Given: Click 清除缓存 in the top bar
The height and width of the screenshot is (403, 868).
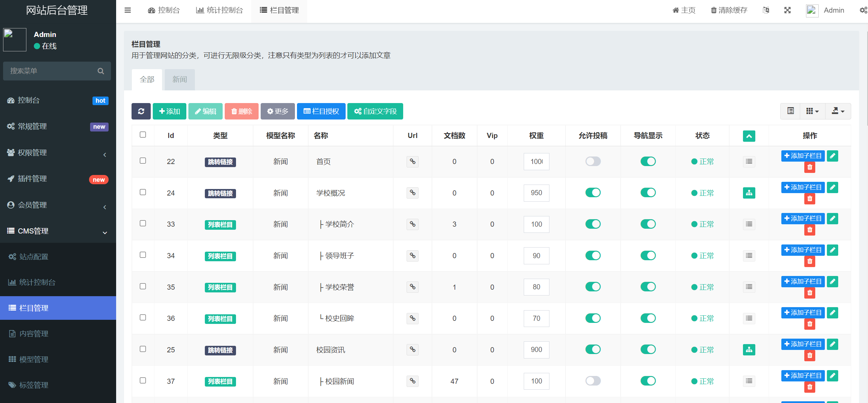Looking at the screenshot, I should pos(729,10).
